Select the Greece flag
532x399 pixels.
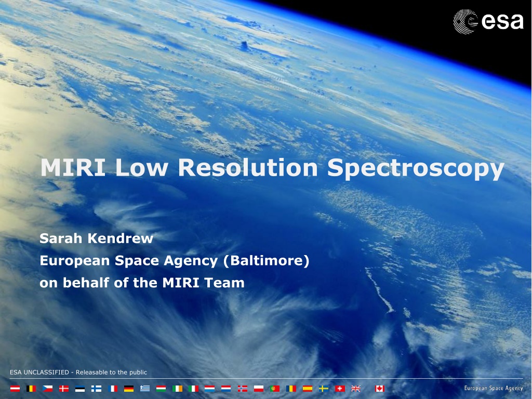click(x=145, y=389)
